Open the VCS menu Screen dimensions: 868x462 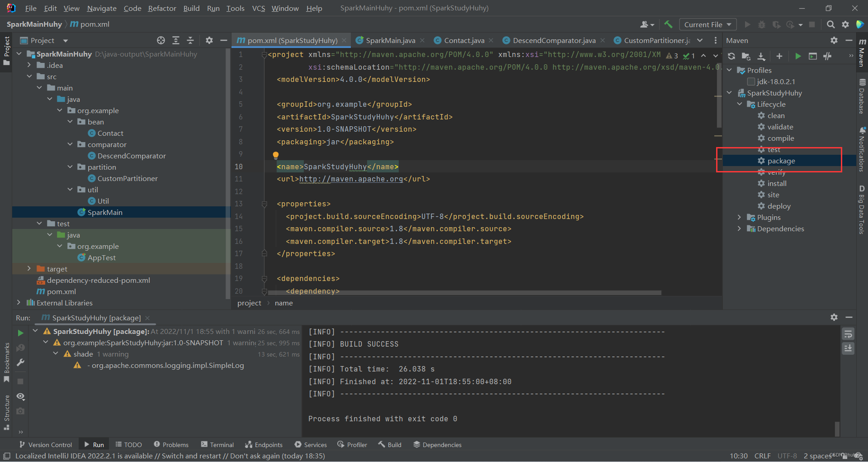click(259, 8)
